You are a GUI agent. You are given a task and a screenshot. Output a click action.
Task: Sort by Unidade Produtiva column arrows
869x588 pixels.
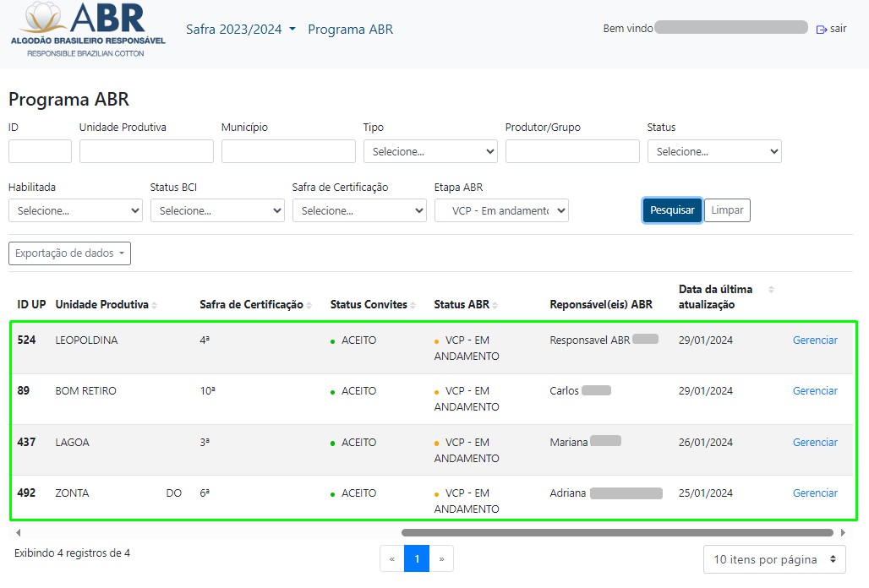tap(155, 305)
